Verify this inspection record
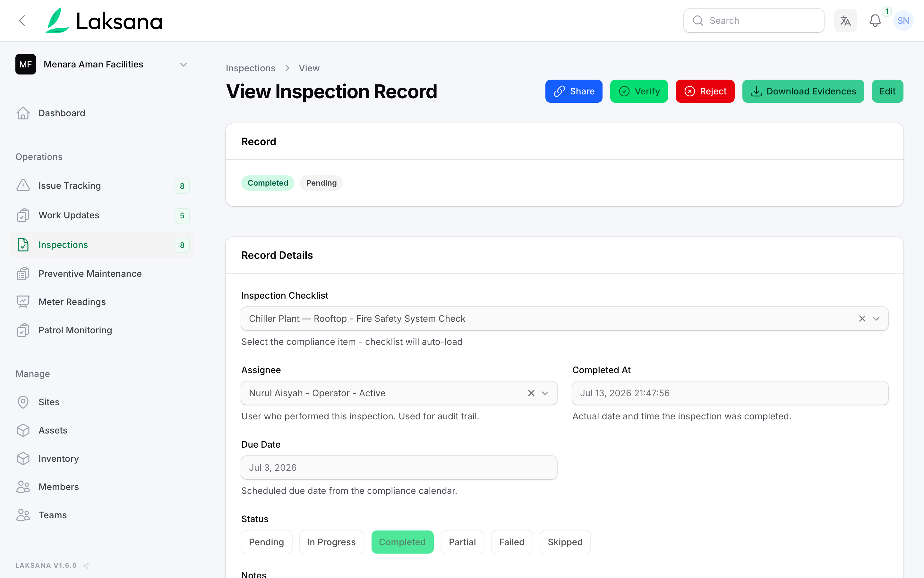924x578 pixels. [639, 92]
